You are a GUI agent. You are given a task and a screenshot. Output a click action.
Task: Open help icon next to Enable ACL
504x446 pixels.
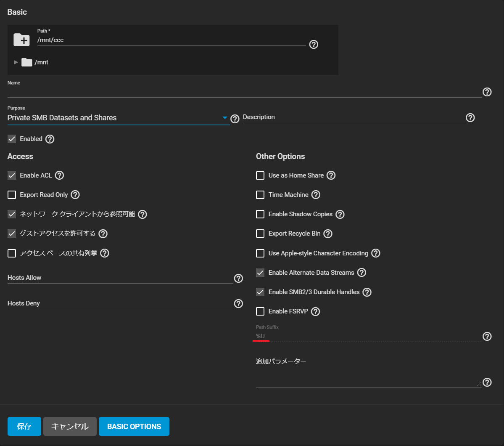[x=59, y=175]
